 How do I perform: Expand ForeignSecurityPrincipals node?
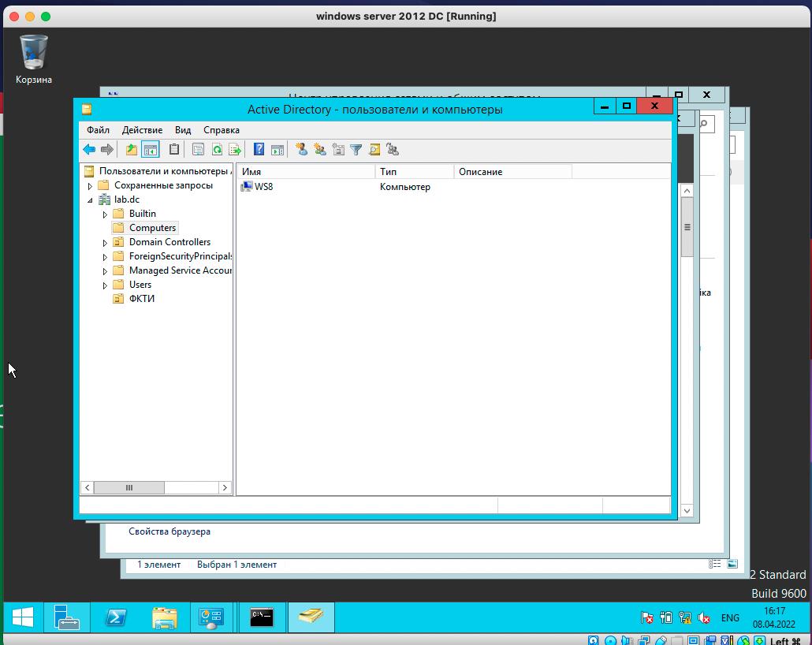click(x=105, y=257)
